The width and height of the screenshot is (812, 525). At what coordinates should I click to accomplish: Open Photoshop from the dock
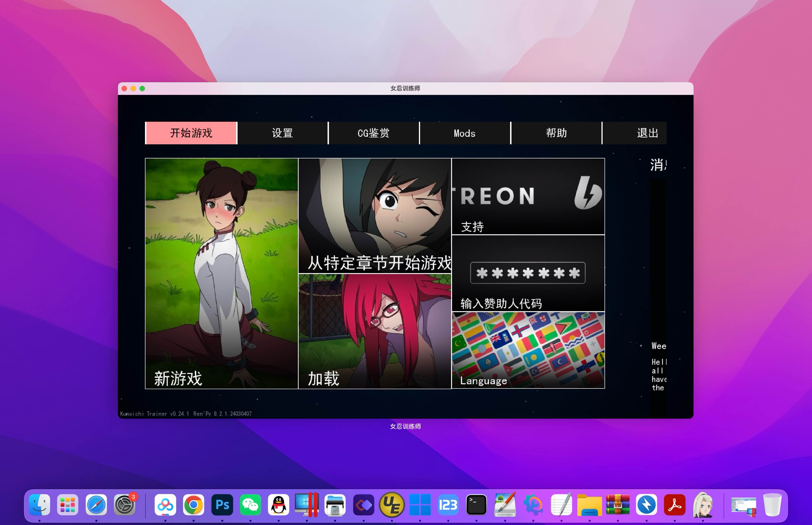coord(222,504)
